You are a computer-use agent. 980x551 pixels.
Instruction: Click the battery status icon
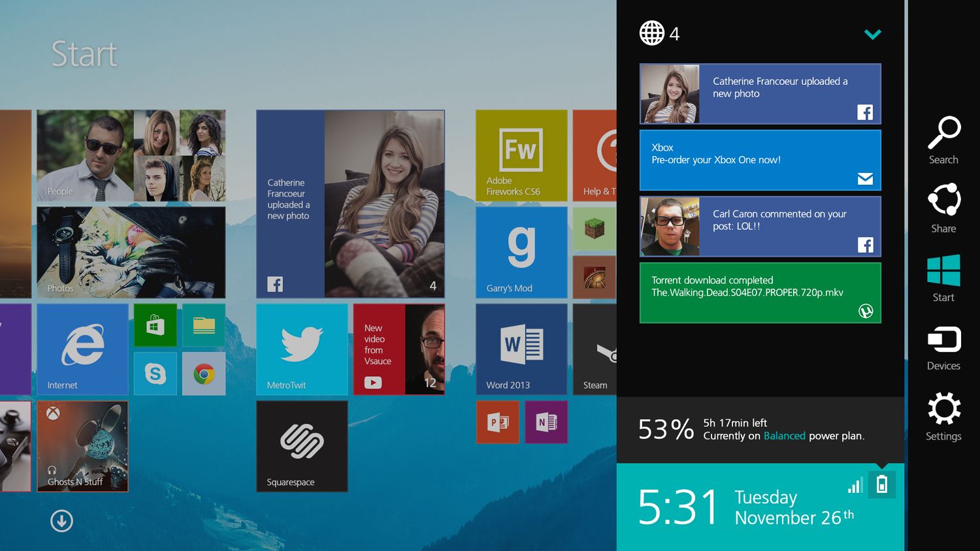[881, 484]
